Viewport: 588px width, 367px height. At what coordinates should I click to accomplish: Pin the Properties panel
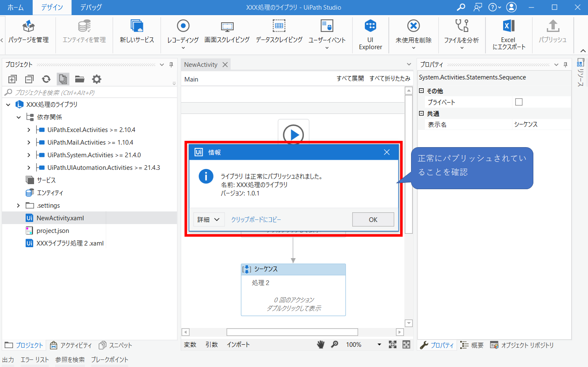(x=565, y=64)
